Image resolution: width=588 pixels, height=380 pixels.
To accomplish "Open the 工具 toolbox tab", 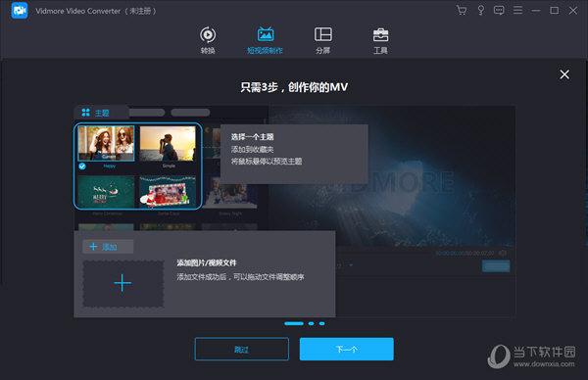I will pos(380,40).
